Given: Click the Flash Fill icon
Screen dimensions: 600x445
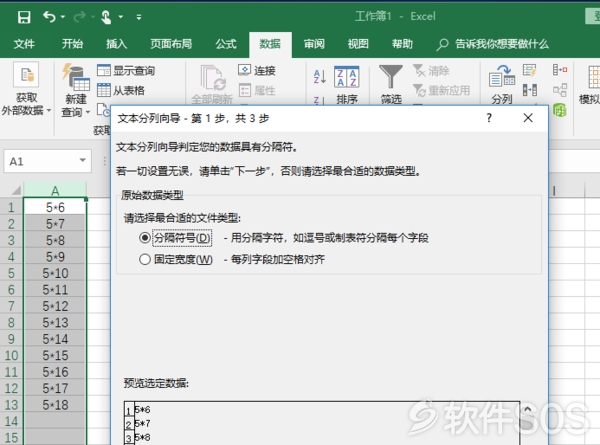Looking at the screenshot, I should click(x=530, y=70).
